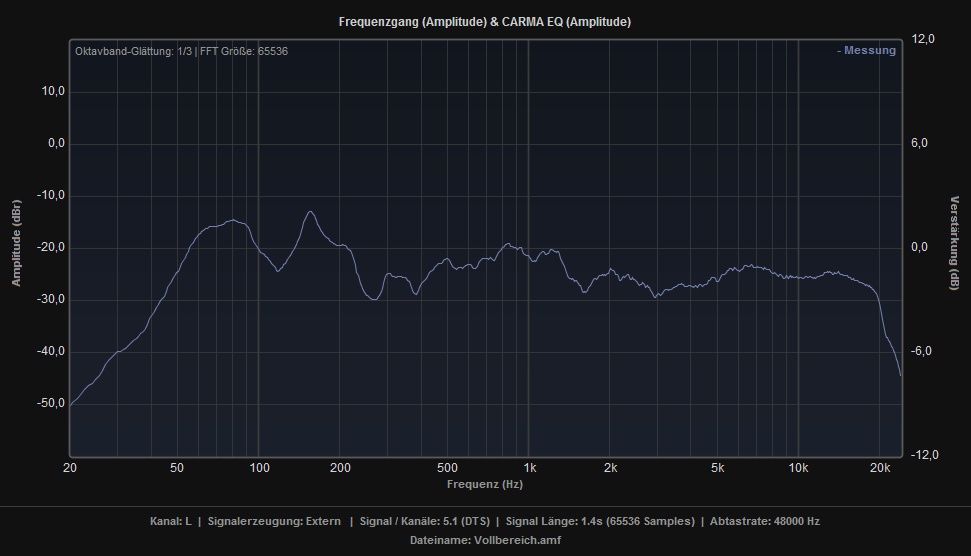Click the Dateiname Vollbereich.amf text
Image resolution: width=971 pixels, height=556 pixels.
pos(485,540)
